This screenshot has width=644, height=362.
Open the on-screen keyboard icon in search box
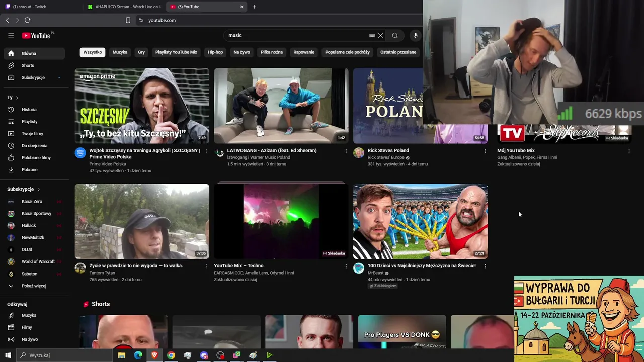372,36
